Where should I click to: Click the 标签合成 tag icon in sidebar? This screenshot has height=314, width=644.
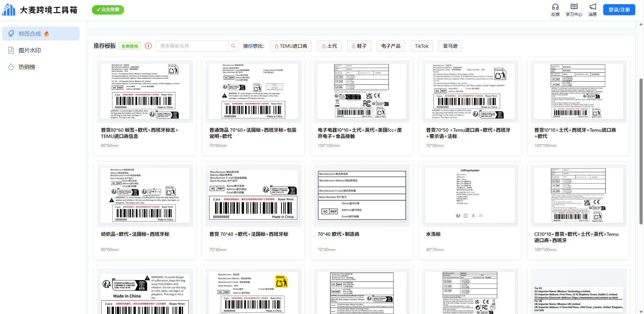click(11, 34)
